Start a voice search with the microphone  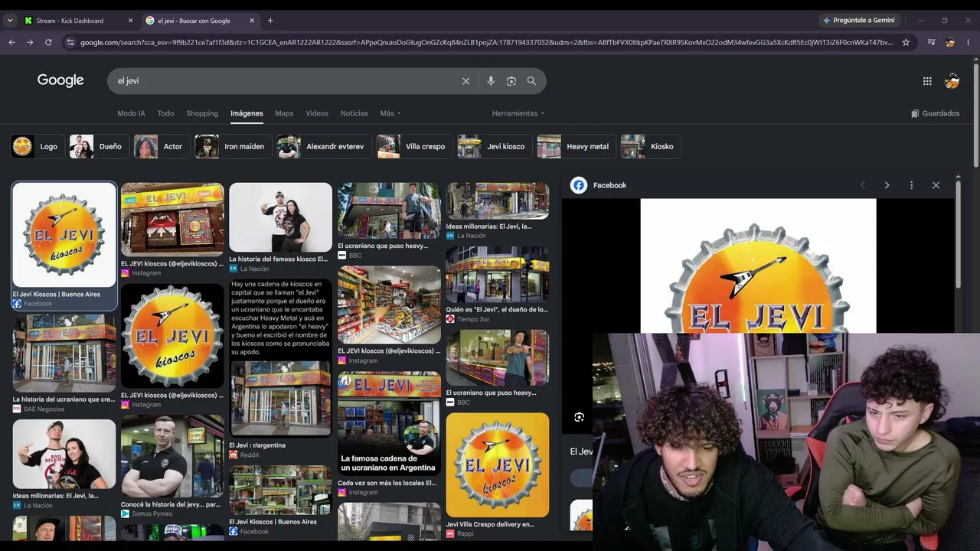tap(491, 80)
